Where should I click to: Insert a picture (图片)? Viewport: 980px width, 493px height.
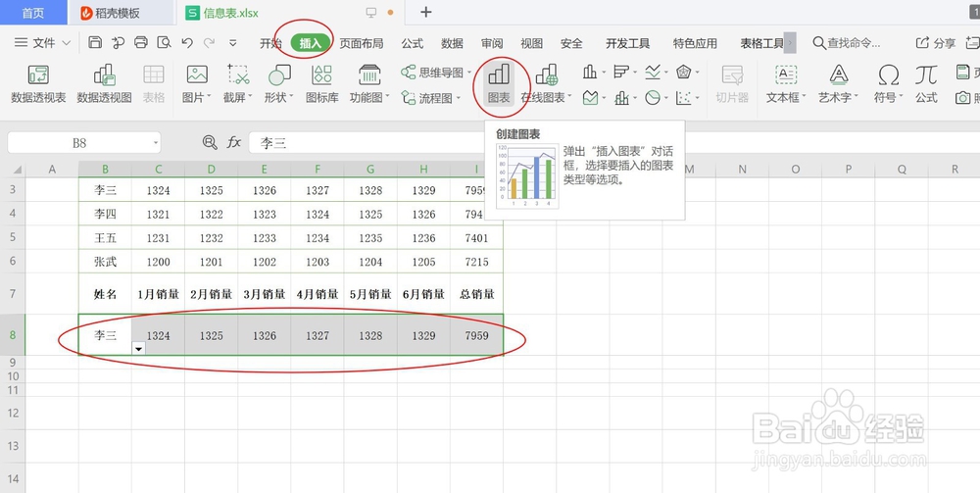[197, 83]
